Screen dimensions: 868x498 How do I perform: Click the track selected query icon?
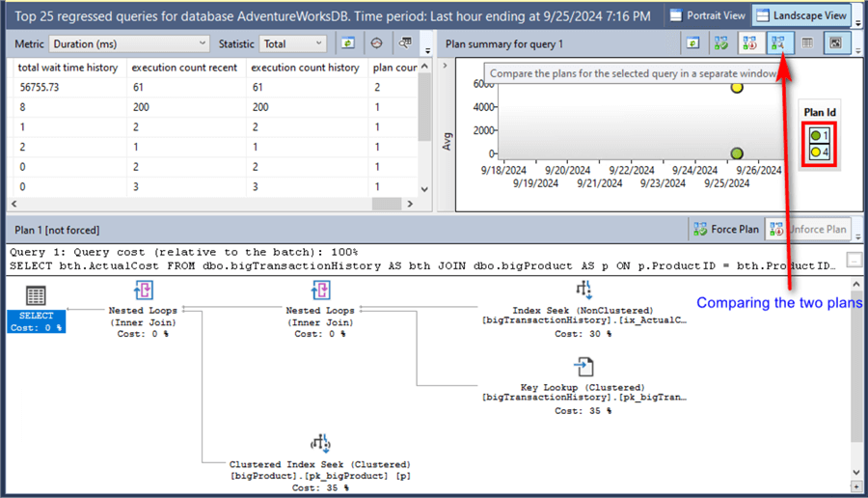tap(376, 43)
